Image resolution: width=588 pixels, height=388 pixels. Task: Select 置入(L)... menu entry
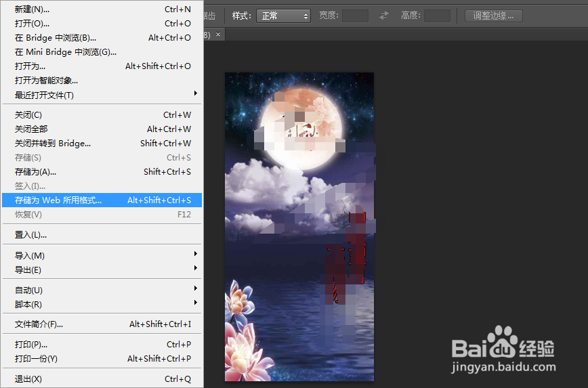click(102, 235)
